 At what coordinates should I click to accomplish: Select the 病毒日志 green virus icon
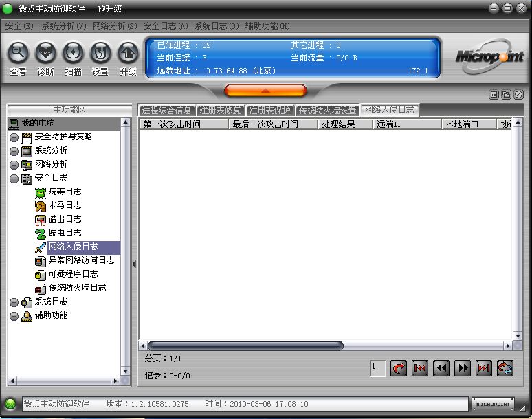41,192
